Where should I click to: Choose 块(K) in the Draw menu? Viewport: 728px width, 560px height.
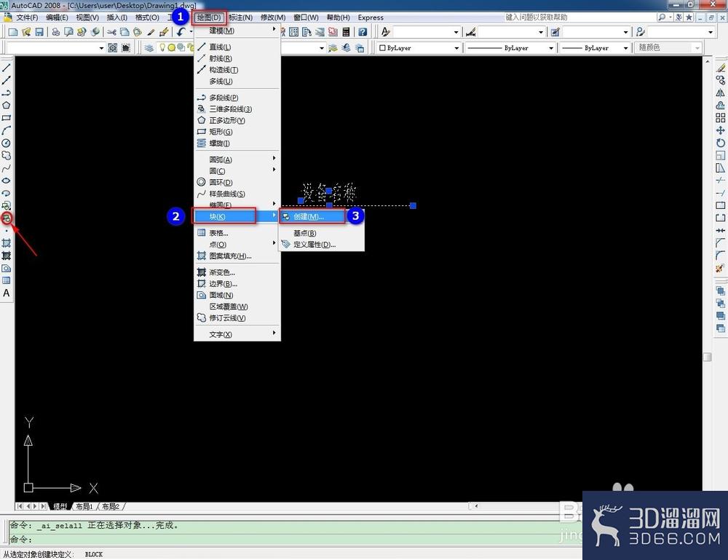237,216
